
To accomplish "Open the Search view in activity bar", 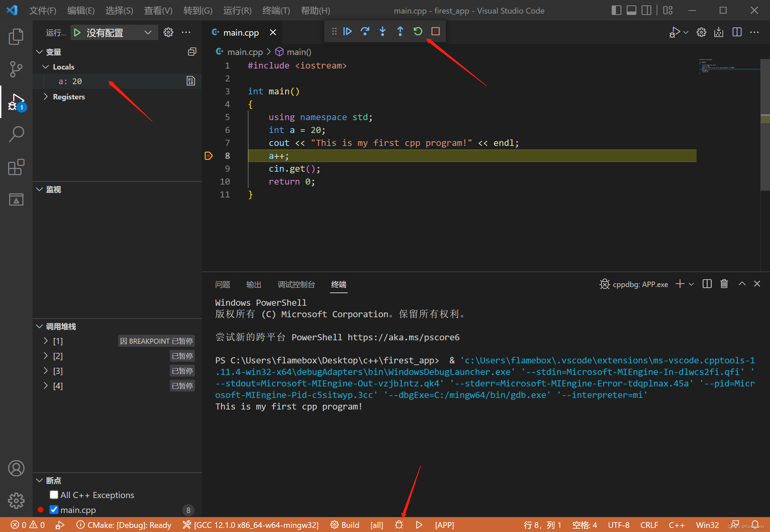I will click(x=16, y=134).
